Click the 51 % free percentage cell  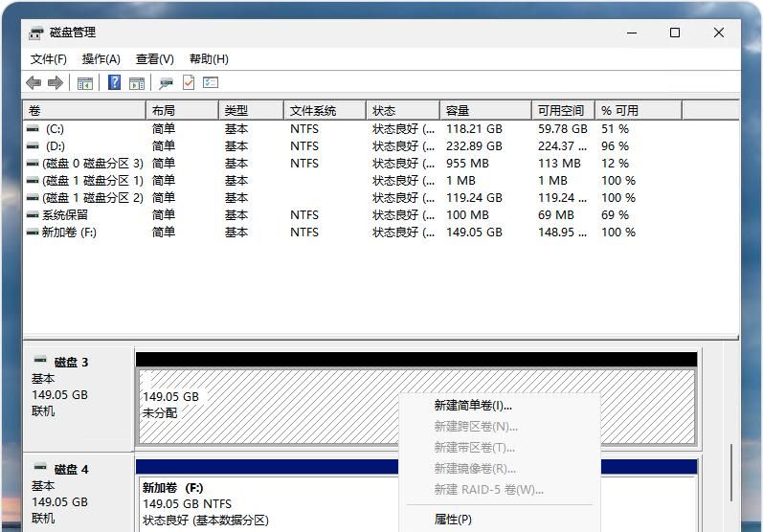(x=615, y=129)
